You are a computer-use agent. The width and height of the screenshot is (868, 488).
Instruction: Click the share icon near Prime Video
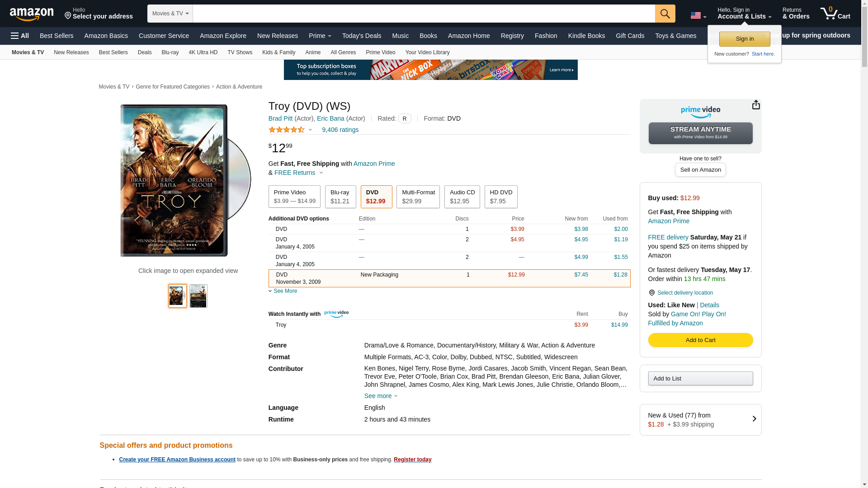(x=756, y=105)
